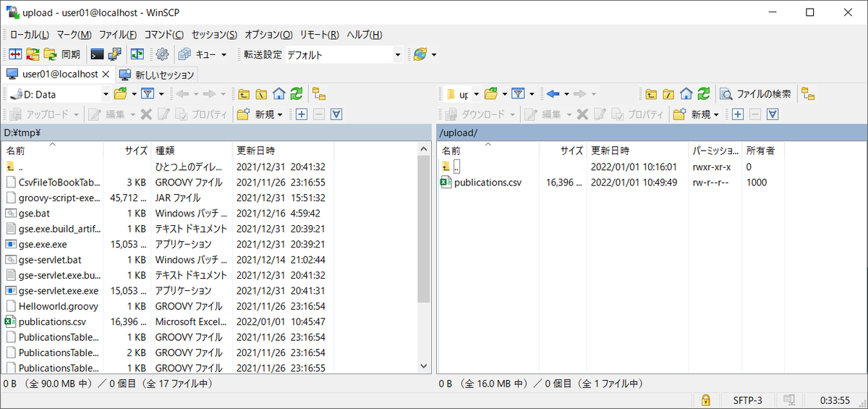Close the user01@localhost session tab
Viewport: 868px width, 409px height.
(x=106, y=74)
